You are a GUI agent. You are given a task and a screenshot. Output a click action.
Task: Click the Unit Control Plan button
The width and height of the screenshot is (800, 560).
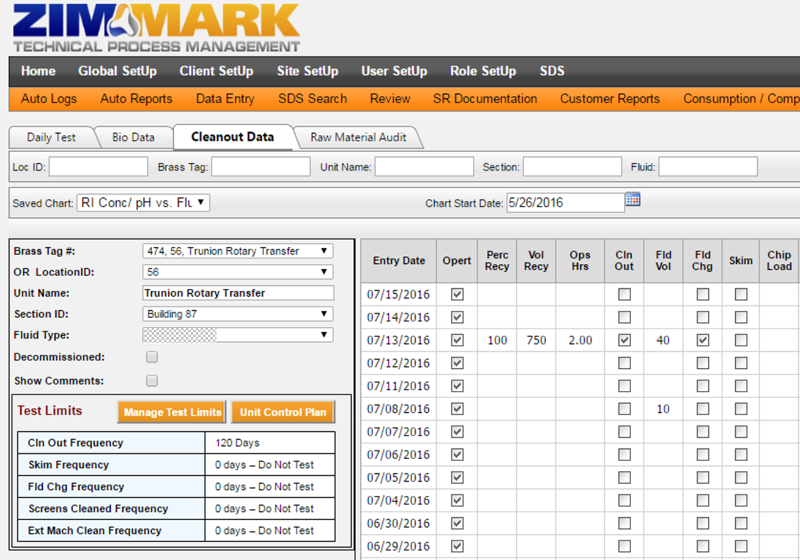[x=283, y=412]
